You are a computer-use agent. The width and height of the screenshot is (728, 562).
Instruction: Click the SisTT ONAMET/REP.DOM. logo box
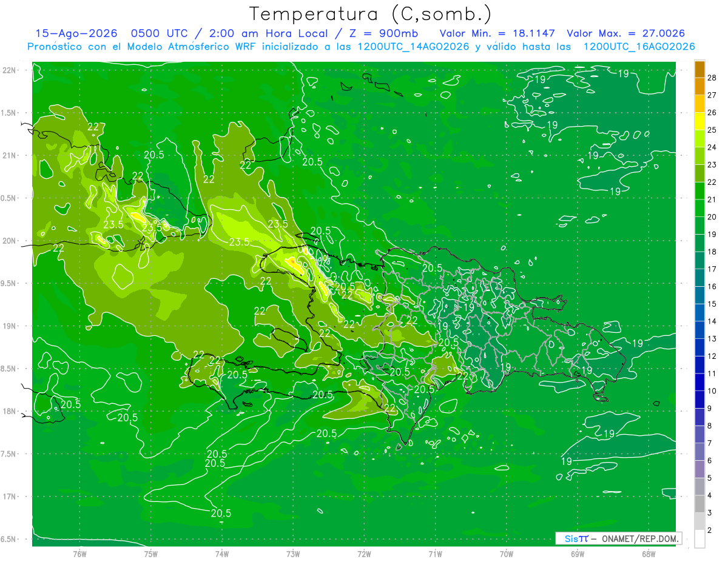(x=618, y=538)
